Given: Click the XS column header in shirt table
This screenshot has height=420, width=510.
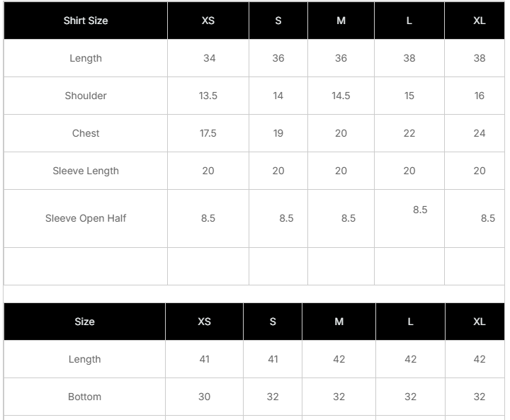Looking at the screenshot, I should [208, 21].
